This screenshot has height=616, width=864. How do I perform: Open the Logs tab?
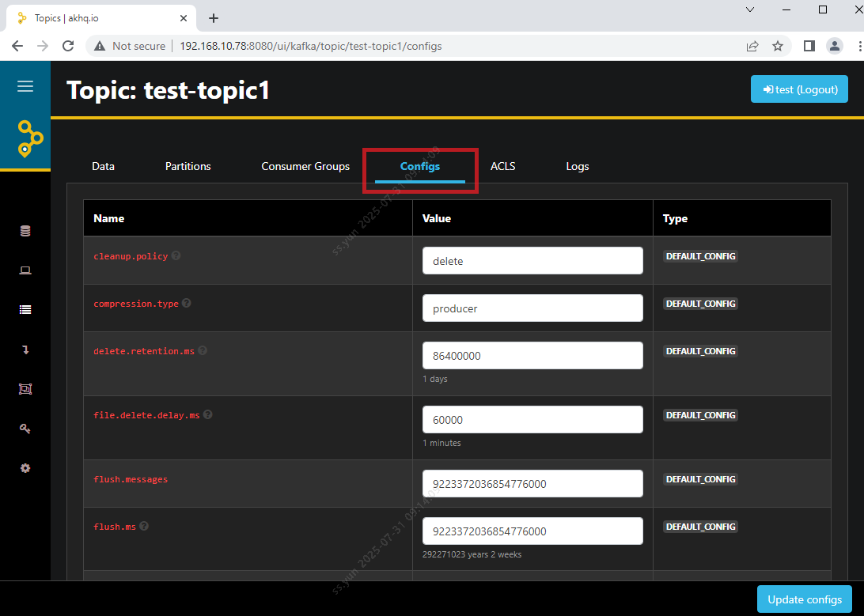577,166
